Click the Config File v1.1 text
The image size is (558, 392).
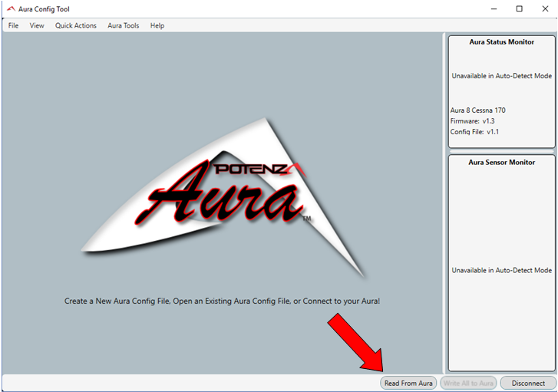tap(475, 132)
